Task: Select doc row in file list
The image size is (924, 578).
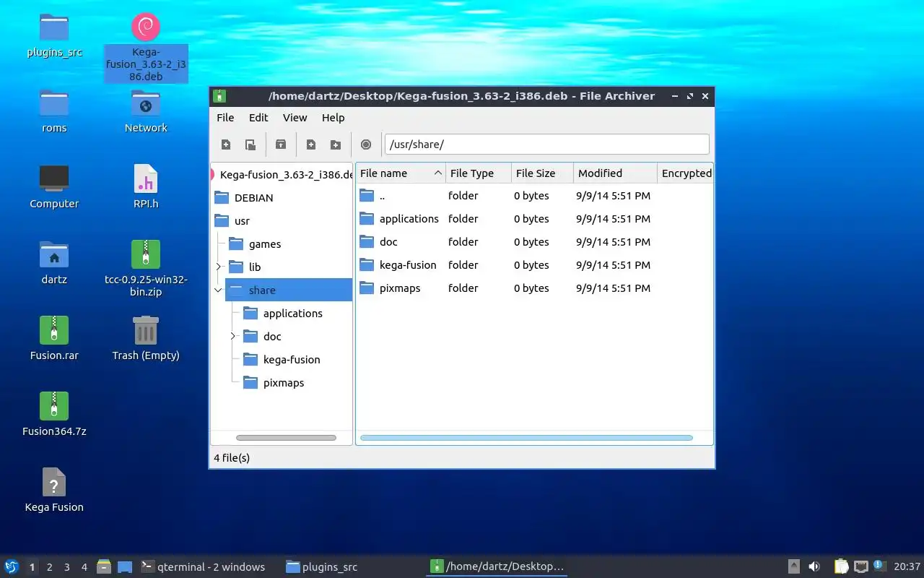Action: pos(534,242)
